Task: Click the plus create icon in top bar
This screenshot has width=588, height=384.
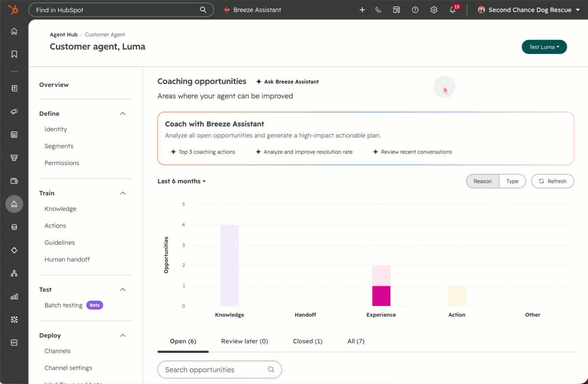Action: tap(362, 10)
